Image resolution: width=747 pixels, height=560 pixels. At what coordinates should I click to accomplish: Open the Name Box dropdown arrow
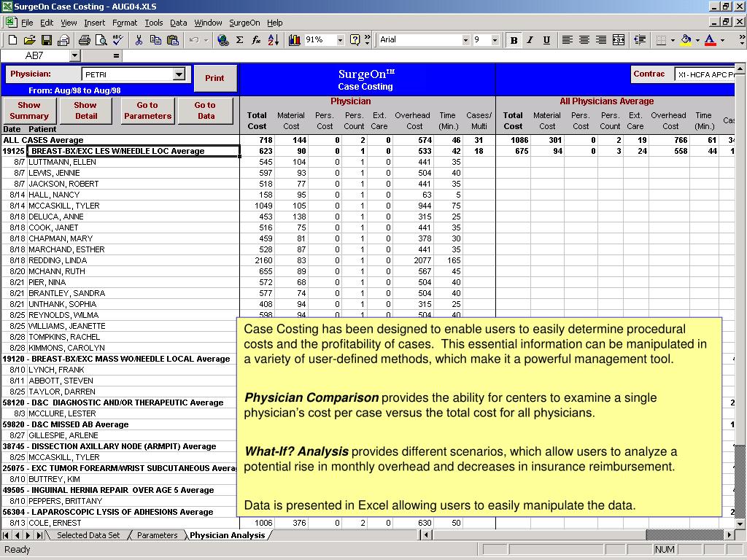pyautogui.click(x=74, y=55)
